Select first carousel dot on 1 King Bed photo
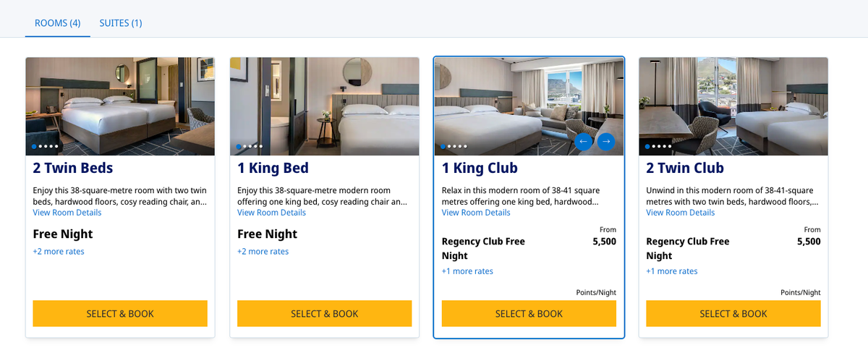Image resolution: width=868 pixels, height=353 pixels. click(x=239, y=147)
